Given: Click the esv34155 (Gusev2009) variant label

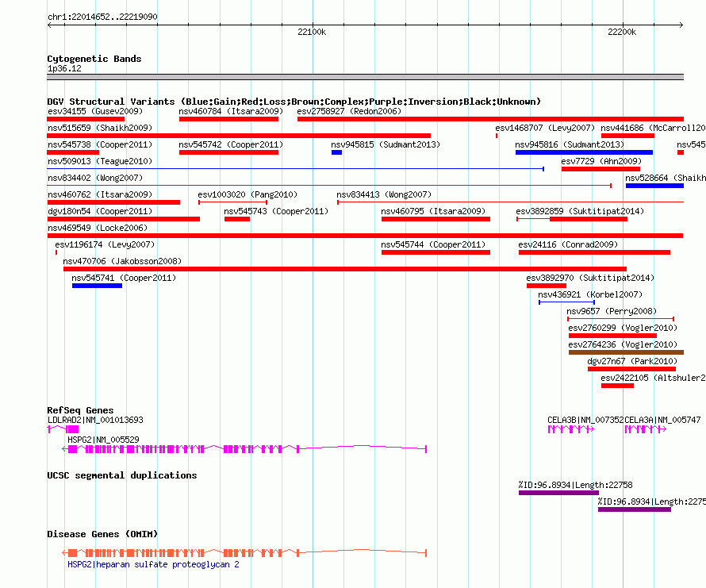Looking at the screenshot, I should tap(95, 111).
